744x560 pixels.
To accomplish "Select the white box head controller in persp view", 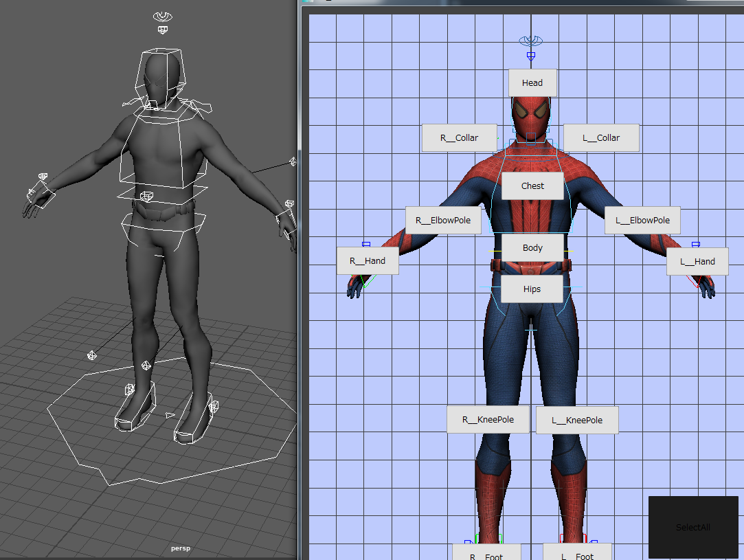I will click(160, 78).
